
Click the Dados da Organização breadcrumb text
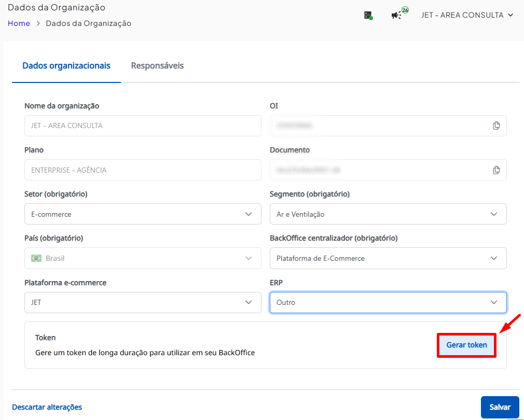pyautogui.click(x=89, y=23)
